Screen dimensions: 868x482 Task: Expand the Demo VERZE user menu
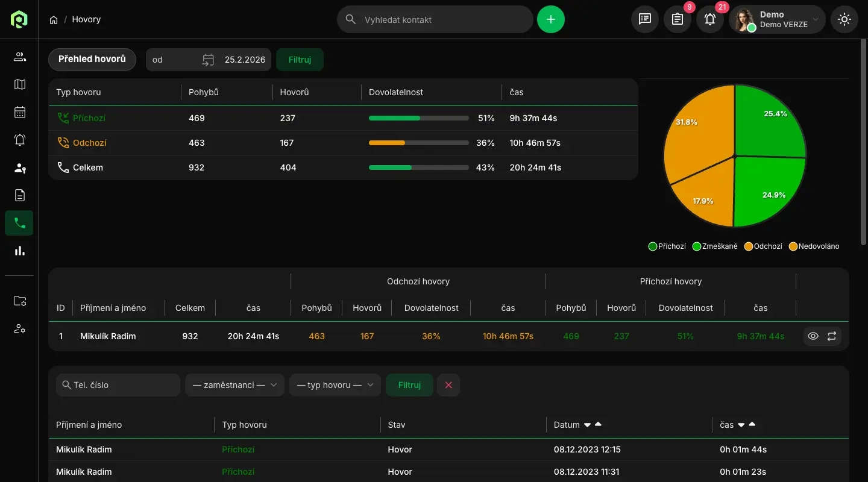click(x=777, y=19)
